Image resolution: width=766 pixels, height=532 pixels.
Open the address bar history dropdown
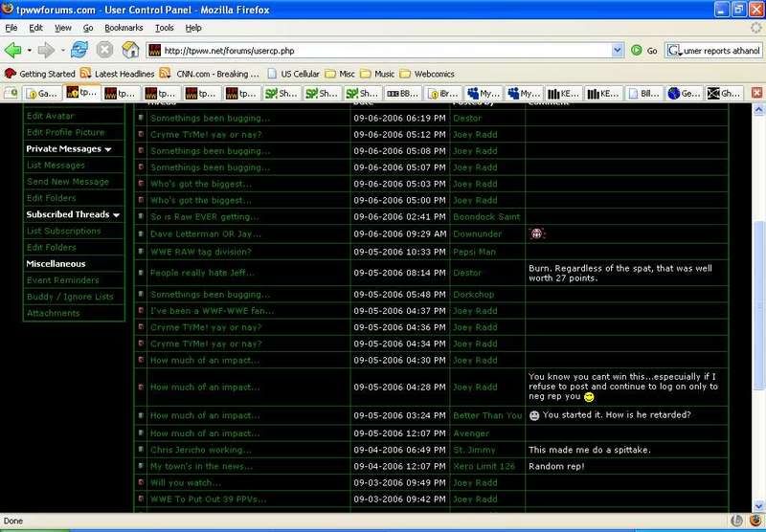[617, 50]
